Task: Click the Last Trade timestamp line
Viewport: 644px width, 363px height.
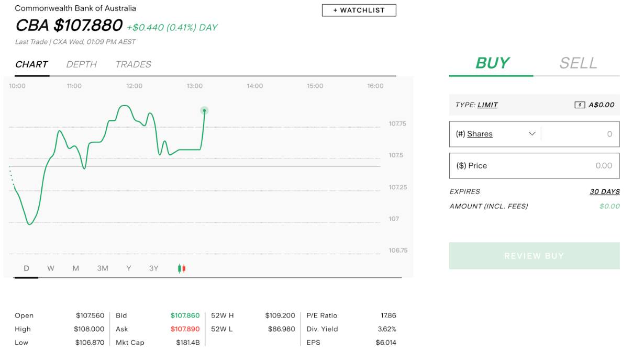Action: [x=75, y=42]
